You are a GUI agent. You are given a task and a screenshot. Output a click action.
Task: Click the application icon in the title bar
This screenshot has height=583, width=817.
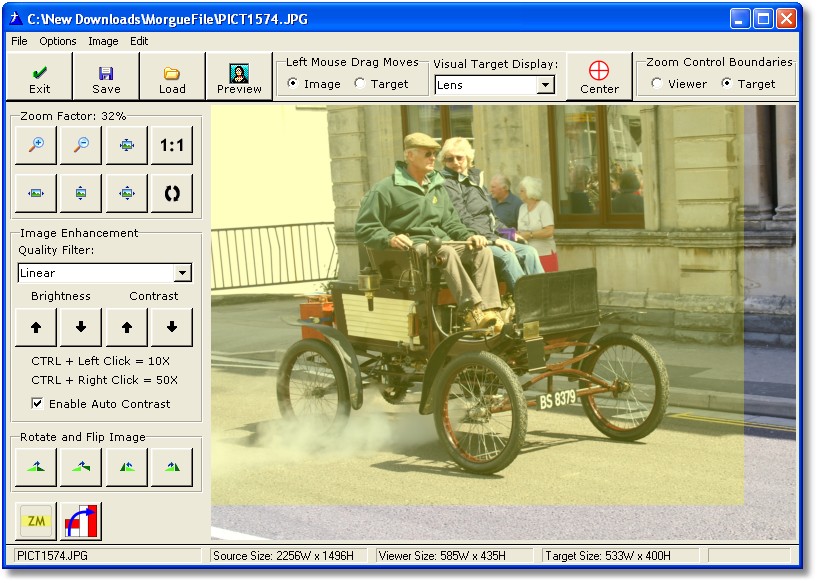(16, 19)
